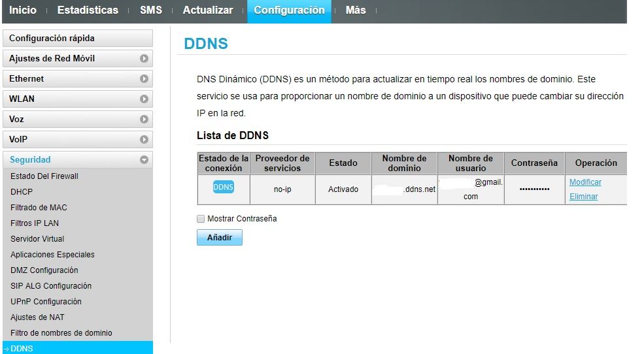Collapse the Seguridad section

pyautogui.click(x=144, y=160)
